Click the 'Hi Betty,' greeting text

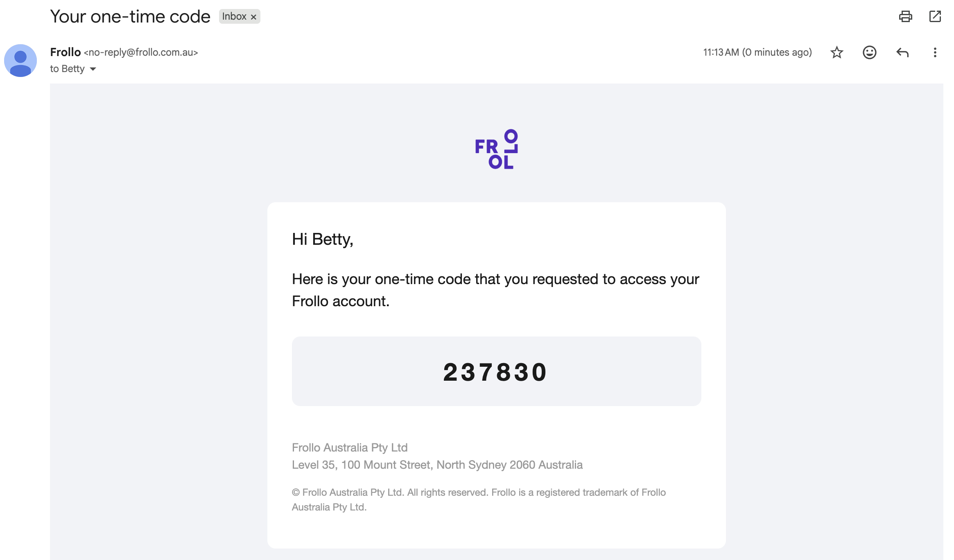[322, 239]
